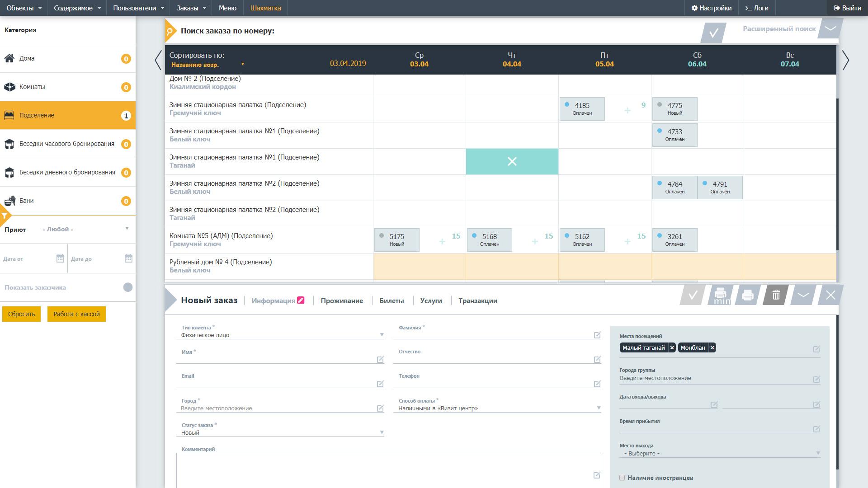The width and height of the screenshot is (868, 488).
Task: Click the previous week left arrow
Action: click(x=158, y=60)
